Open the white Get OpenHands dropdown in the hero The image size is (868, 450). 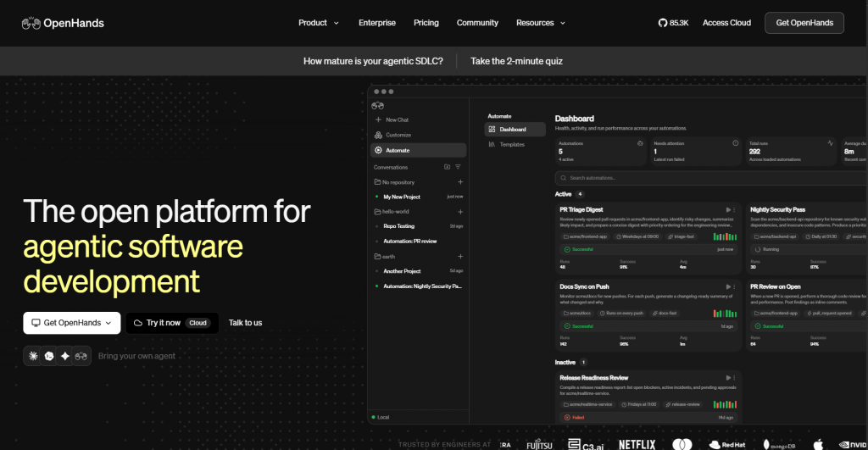click(x=72, y=323)
